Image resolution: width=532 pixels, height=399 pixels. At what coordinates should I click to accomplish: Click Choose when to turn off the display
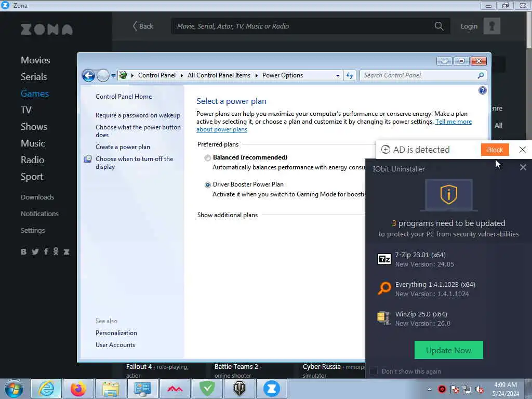[135, 163]
